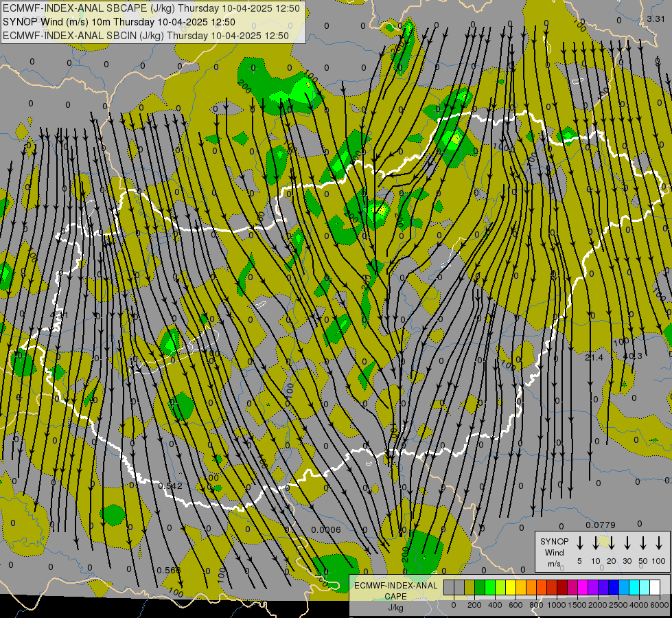672x618 pixels.
Task: Click the 10 m/s wind arrow in legend
Action: click(x=596, y=543)
